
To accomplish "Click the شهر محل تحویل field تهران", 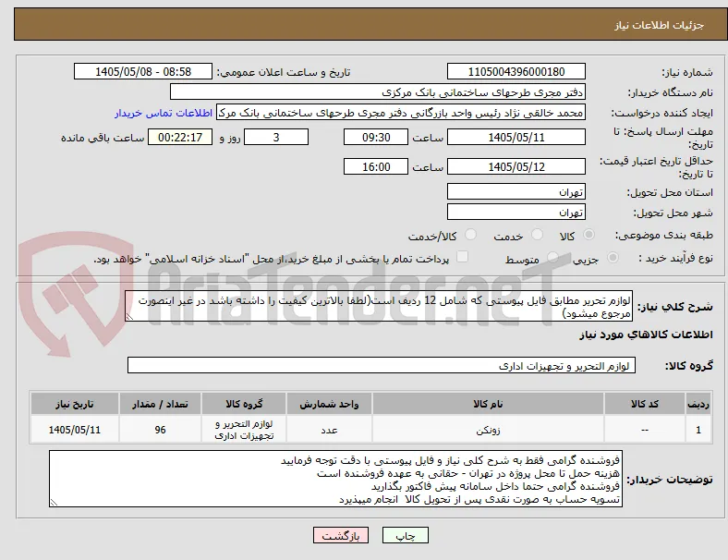I will coord(516,212).
